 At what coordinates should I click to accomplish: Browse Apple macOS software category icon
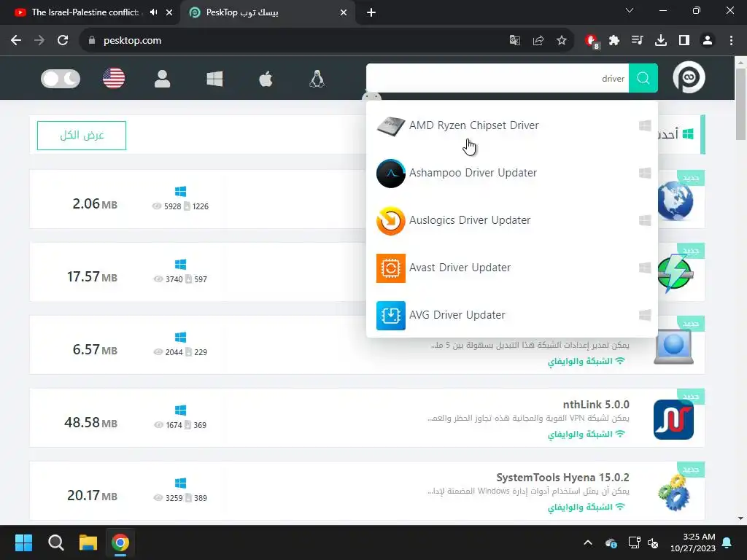coord(266,79)
